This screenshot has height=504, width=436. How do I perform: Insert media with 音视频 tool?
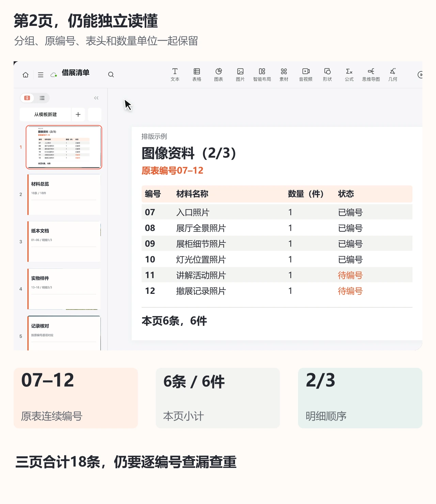pyautogui.click(x=306, y=75)
